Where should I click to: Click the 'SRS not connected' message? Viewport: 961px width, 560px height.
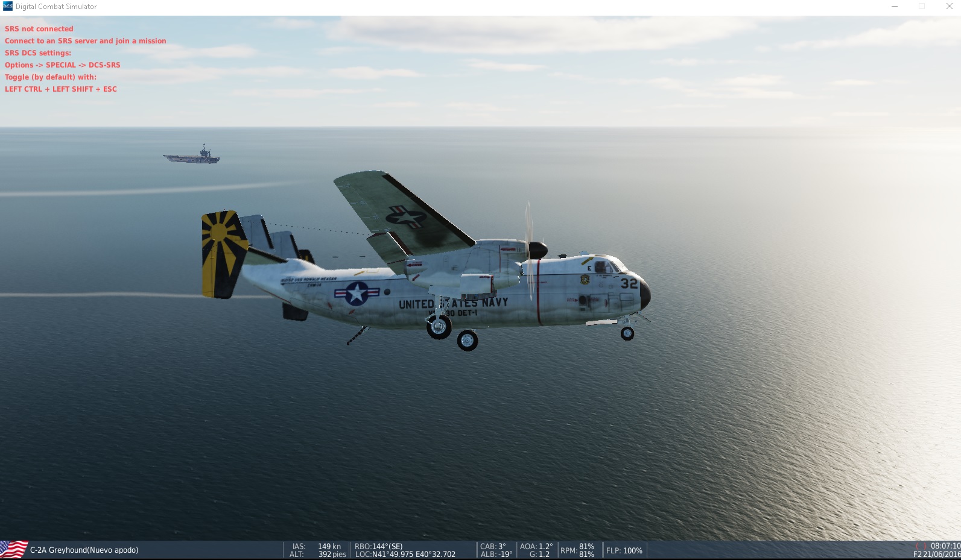(x=39, y=28)
